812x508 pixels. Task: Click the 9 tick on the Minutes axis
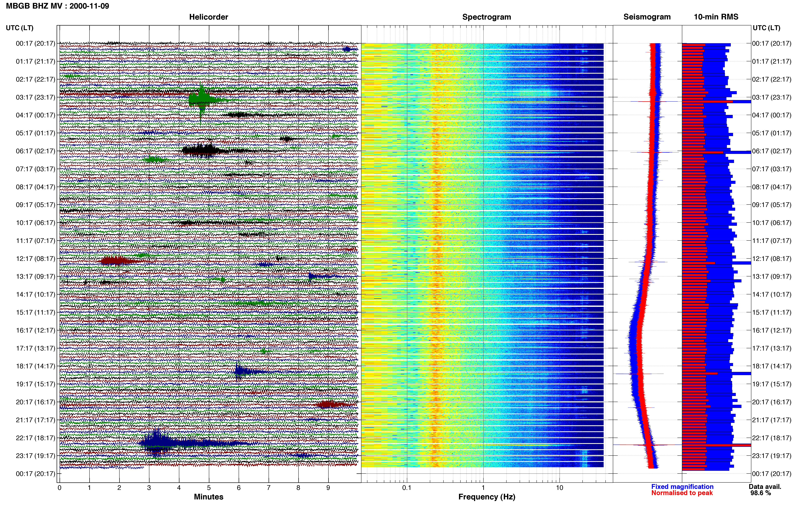[x=328, y=488]
